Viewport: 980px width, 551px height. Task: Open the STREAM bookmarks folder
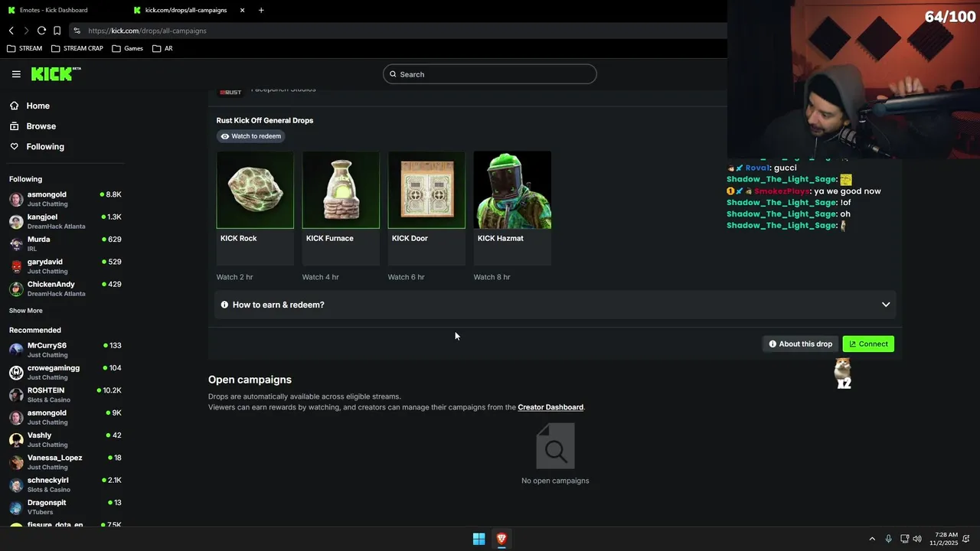coord(24,48)
